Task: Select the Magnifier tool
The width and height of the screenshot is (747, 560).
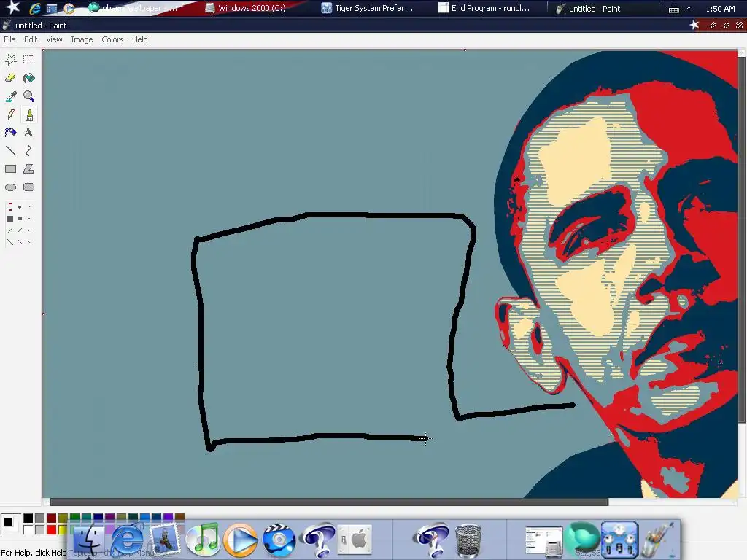Action: [x=29, y=96]
